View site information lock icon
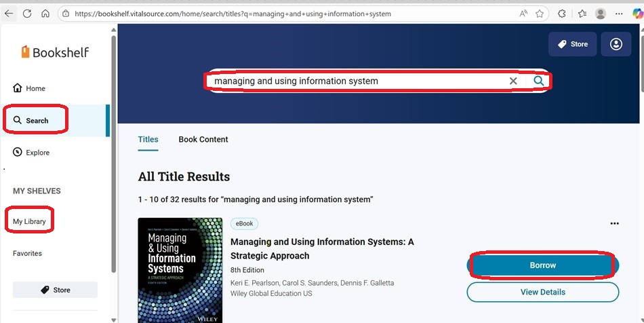644x323 pixels. point(66,14)
